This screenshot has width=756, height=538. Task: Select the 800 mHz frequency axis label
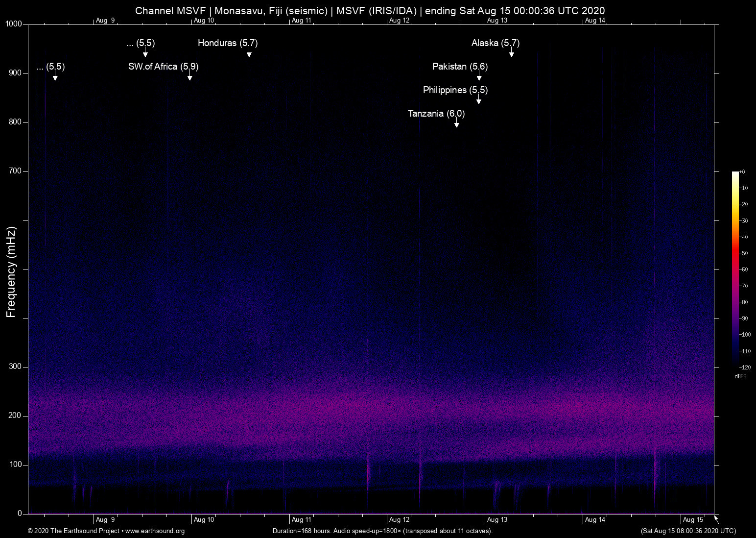(16, 122)
